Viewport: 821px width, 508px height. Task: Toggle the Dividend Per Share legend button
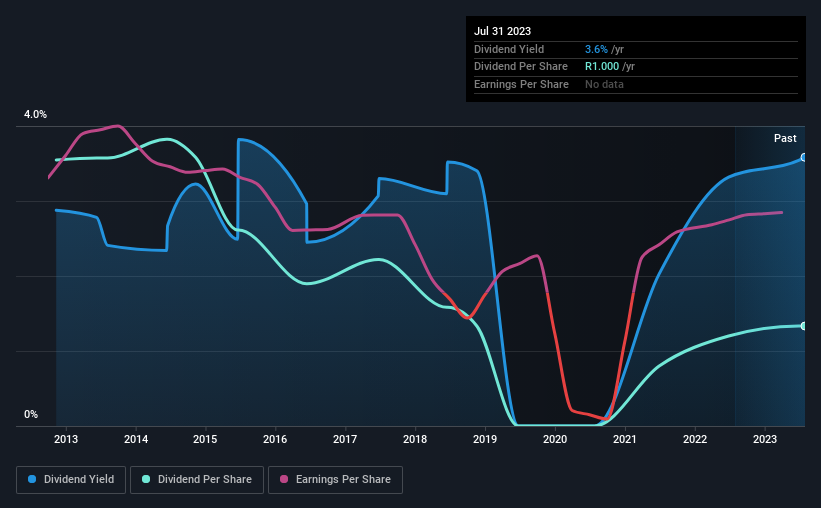pos(197,480)
